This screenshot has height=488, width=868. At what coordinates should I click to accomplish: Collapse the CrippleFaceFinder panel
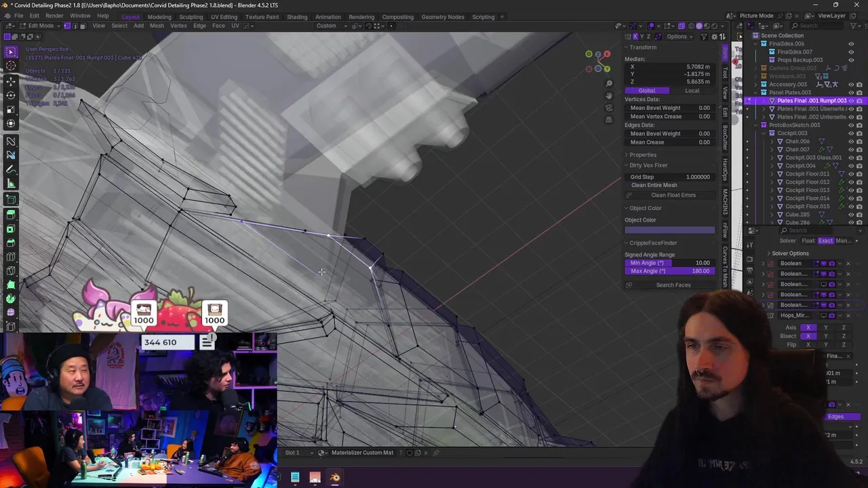point(652,243)
